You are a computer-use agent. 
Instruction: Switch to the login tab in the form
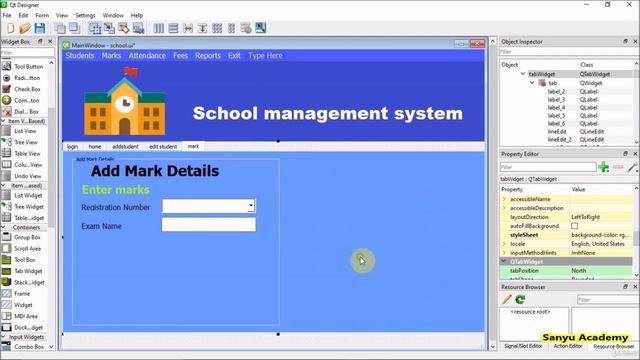(x=72, y=147)
